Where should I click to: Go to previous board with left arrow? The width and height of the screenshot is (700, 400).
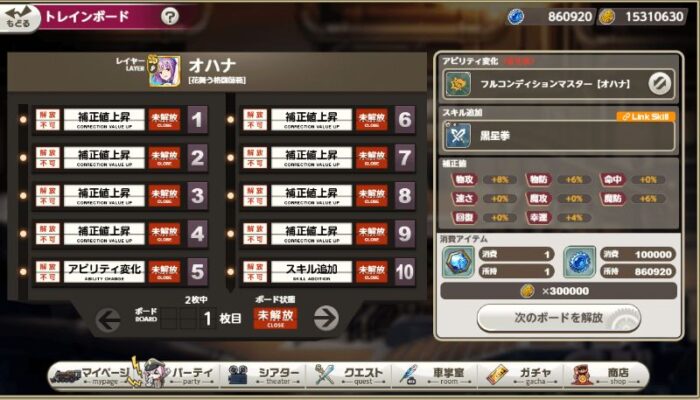[x=108, y=320]
